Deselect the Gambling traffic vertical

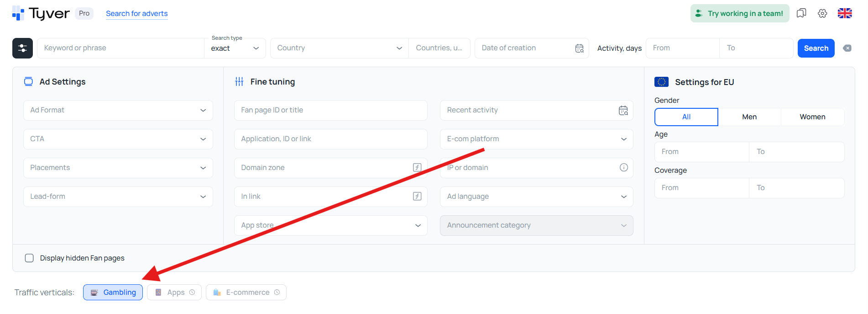[x=112, y=292]
